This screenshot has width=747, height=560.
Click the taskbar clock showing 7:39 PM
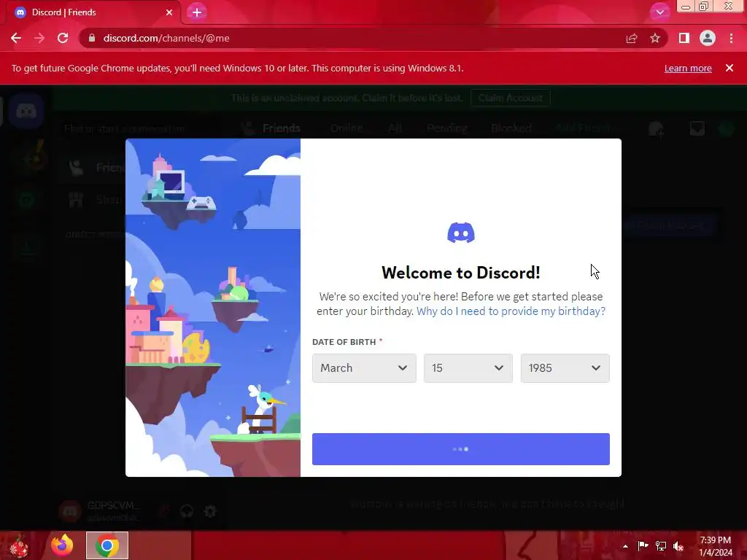[715, 546]
